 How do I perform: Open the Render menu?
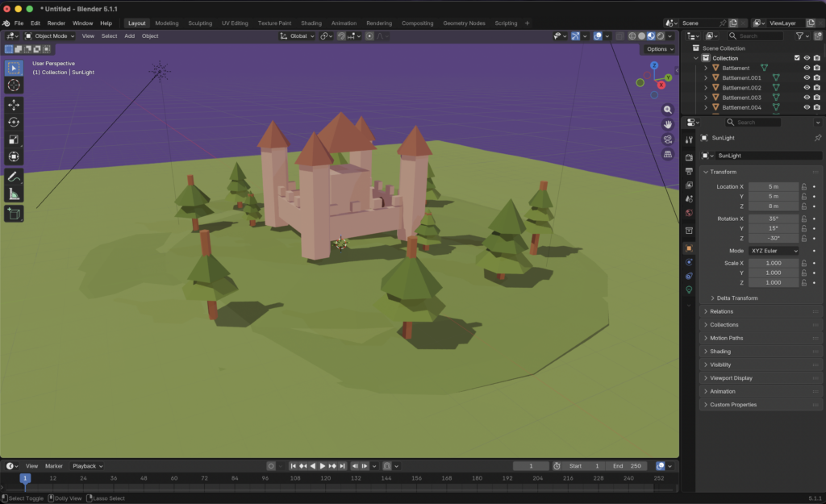pos(56,23)
